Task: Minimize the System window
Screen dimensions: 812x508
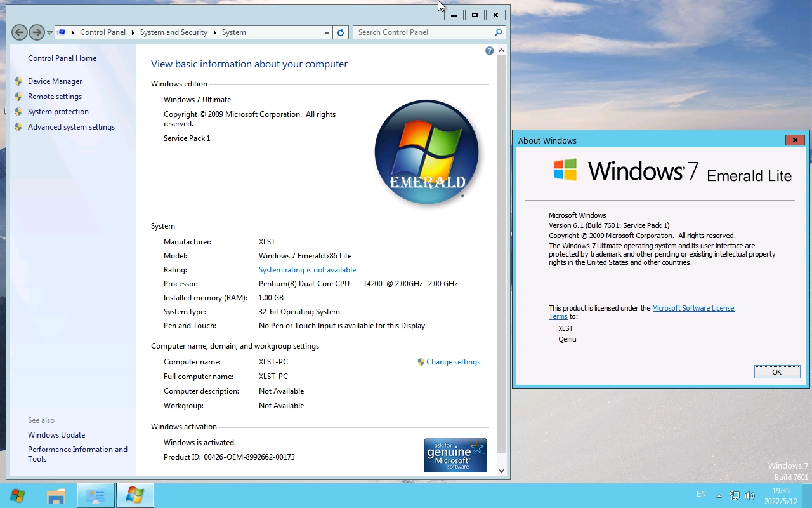Action: click(454, 15)
